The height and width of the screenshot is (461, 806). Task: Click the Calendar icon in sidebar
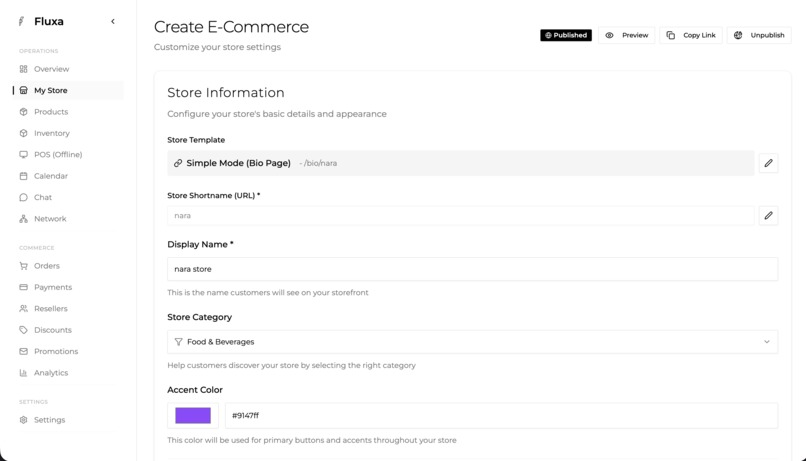click(x=23, y=176)
